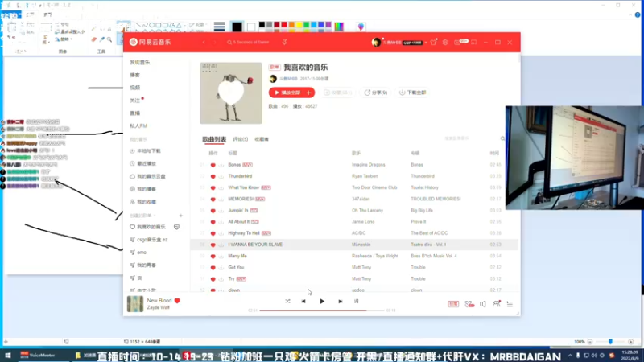This screenshot has height=362, width=644.
Task: Open the playlist queue icon
Action: click(x=510, y=304)
